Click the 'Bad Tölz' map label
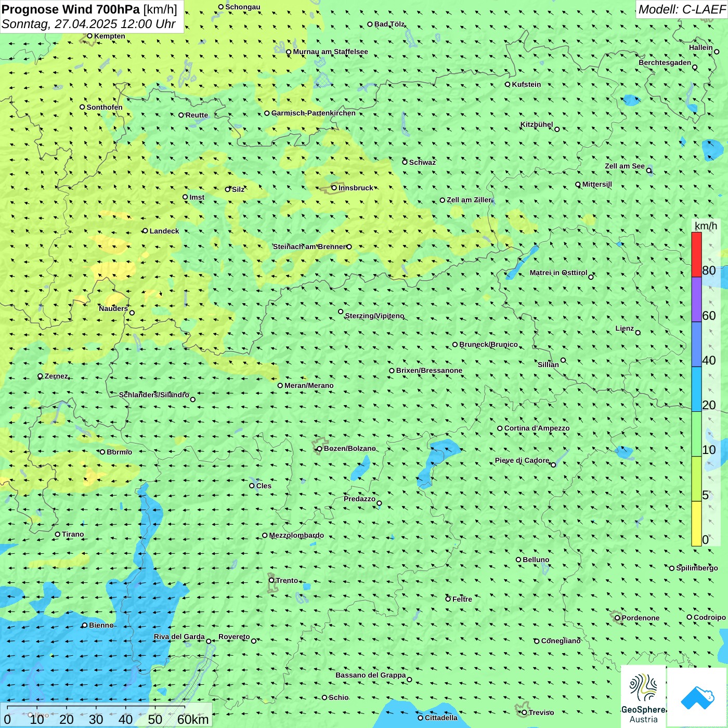 pos(389,24)
